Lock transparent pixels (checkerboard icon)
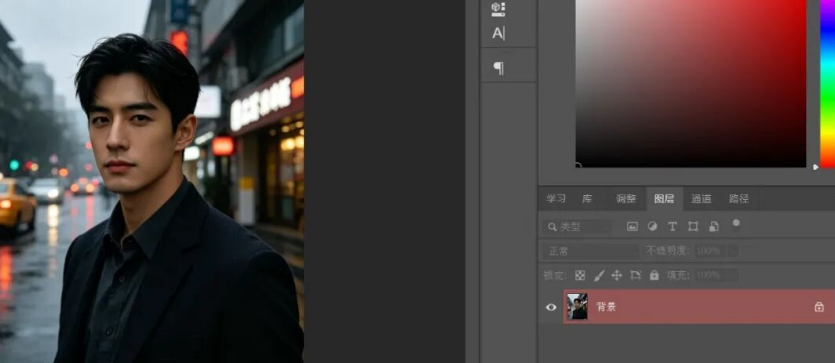The width and height of the screenshot is (835, 363). tap(580, 275)
